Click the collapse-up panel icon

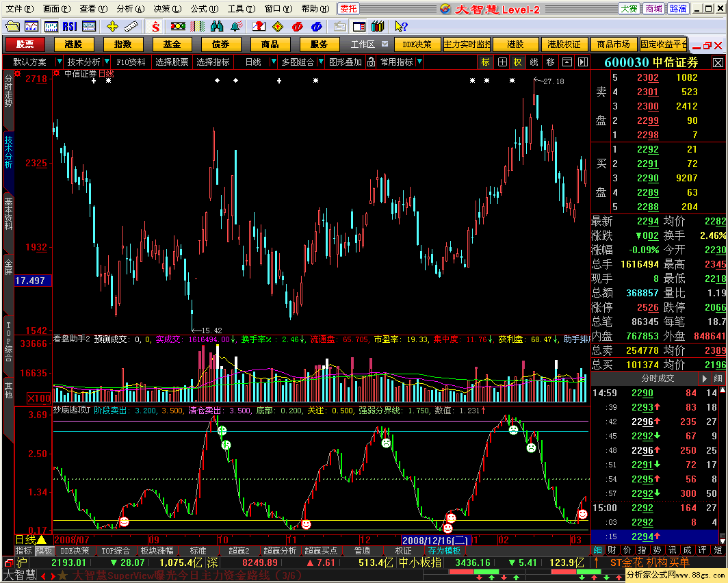click(x=567, y=62)
